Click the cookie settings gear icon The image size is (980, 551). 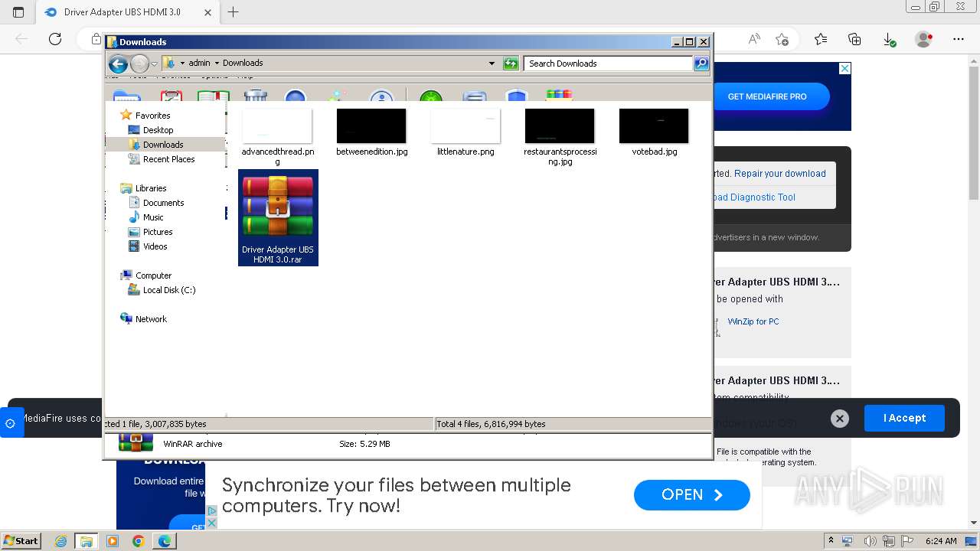[x=11, y=422]
